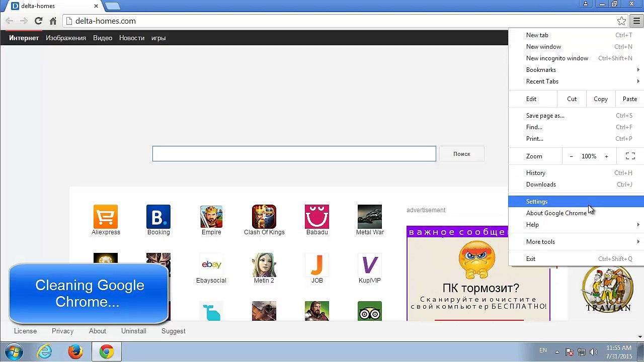Switch to Chrome in the taskbar
Screen dimensions: 644x362
(x=106, y=351)
